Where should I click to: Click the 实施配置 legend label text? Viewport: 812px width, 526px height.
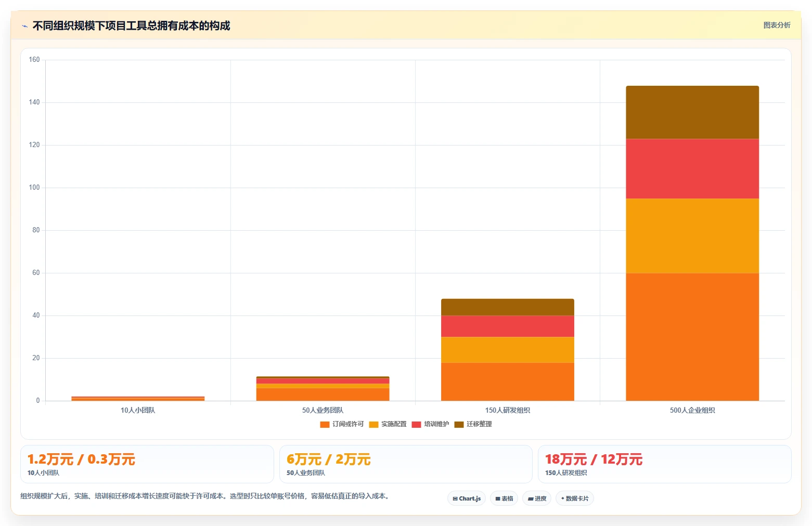point(394,424)
